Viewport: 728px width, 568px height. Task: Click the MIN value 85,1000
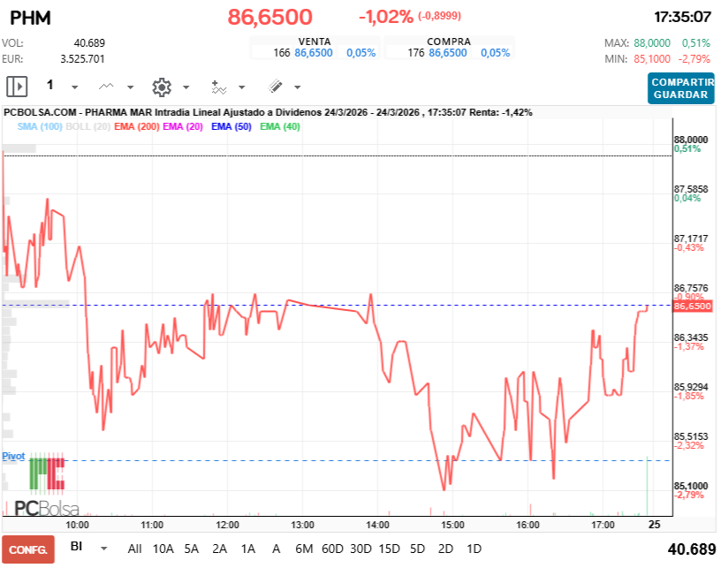[652, 59]
